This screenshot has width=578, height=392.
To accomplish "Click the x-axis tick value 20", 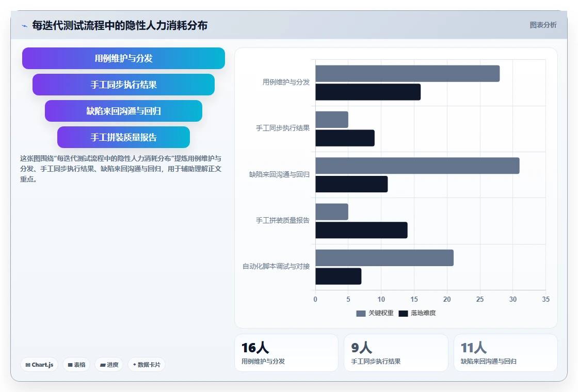I will (447, 300).
